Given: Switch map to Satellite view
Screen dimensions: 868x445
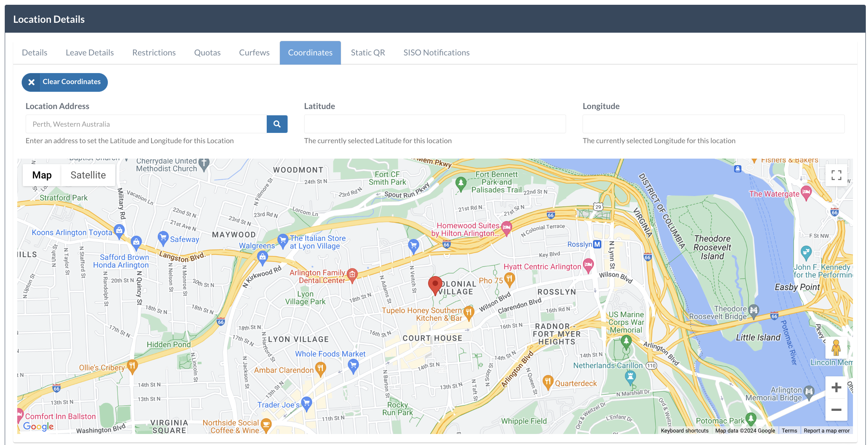Looking at the screenshot, I should 88,175.
